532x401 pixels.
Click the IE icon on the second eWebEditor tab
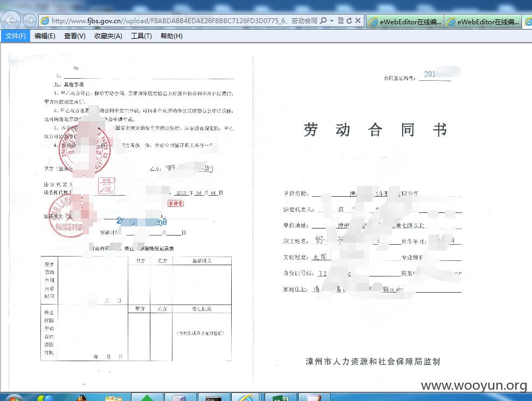[x=451, y=22]
